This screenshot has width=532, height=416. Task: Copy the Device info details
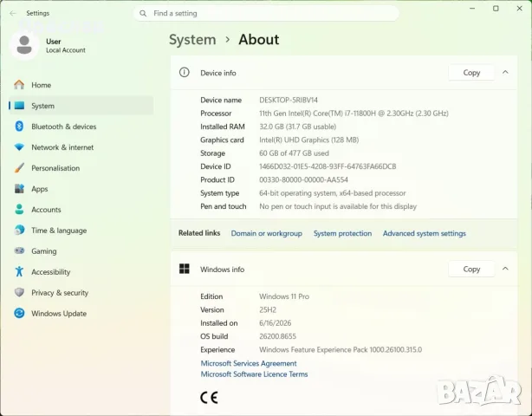tap(471, 73)
